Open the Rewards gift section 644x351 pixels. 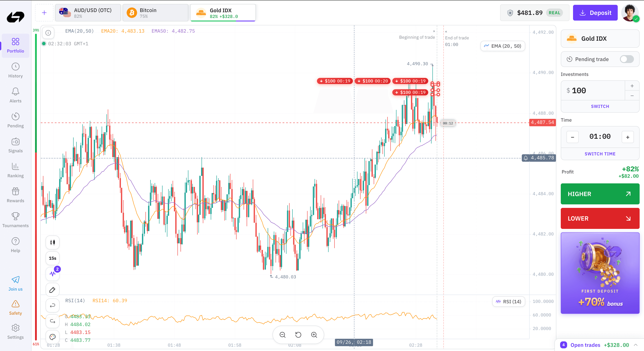[16, 195]
